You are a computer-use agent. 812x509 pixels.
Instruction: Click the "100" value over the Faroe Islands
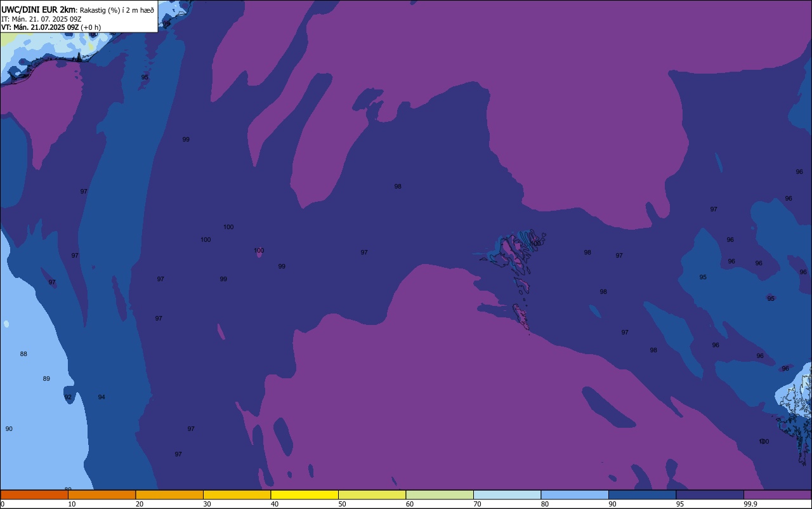[536, 244]
